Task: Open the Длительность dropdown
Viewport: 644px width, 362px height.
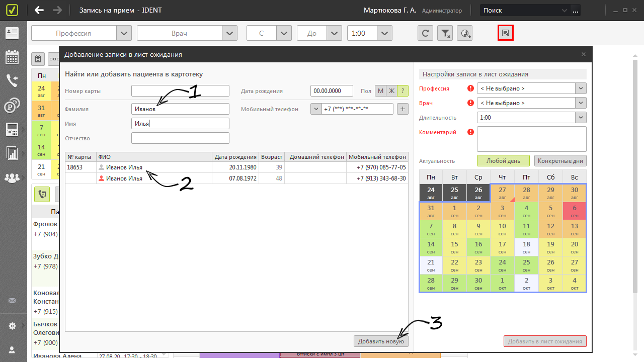Action: point(581,118)
